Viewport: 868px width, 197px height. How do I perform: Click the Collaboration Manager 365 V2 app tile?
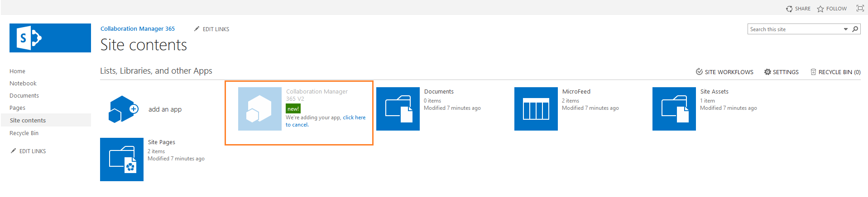(260, 109)
